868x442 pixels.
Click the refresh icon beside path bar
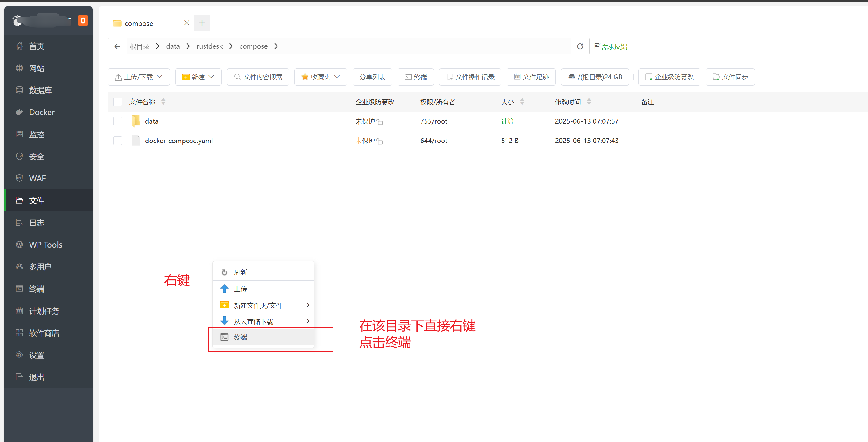(x=579, y=46)
